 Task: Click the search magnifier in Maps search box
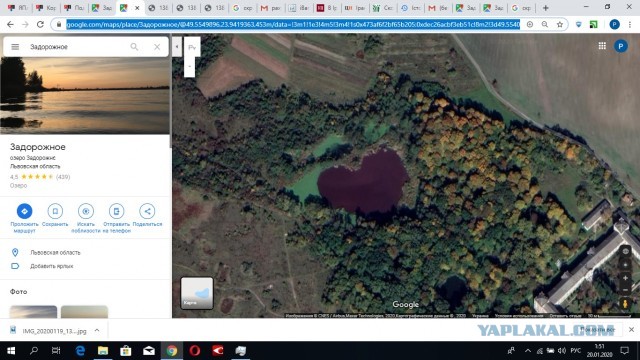134,47
